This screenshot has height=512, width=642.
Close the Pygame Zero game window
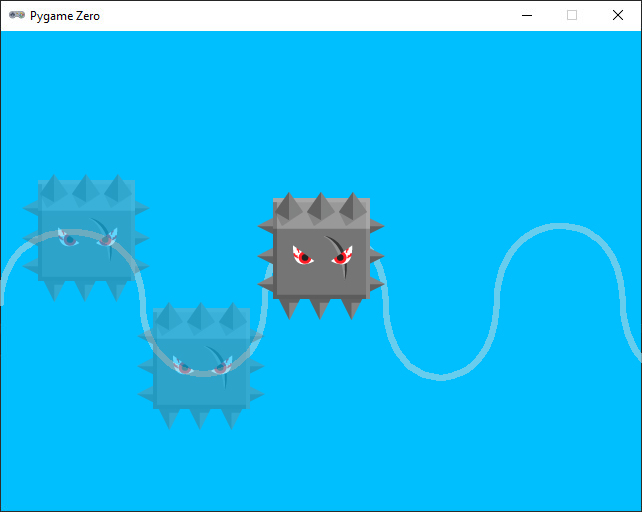pyautogui.click(x=618, y=16)
